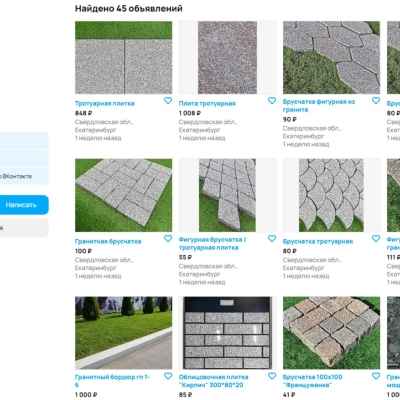Open the fish-scale paving stone thumbnail
Screen dimensions: 400x400
point(331,195)
